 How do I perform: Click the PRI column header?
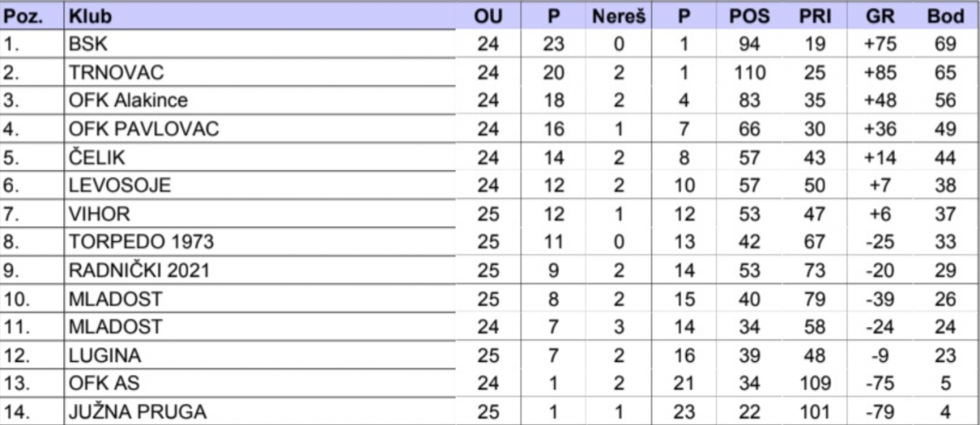[x=814, y=16]
